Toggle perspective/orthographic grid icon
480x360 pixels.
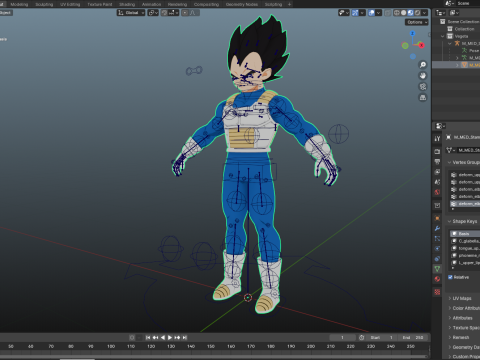423,98
